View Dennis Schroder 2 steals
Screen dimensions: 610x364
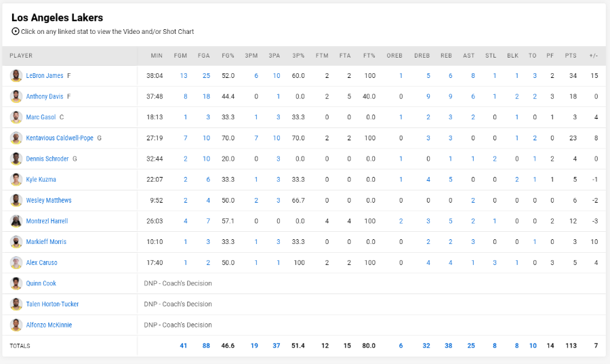[x=495, y=159]
